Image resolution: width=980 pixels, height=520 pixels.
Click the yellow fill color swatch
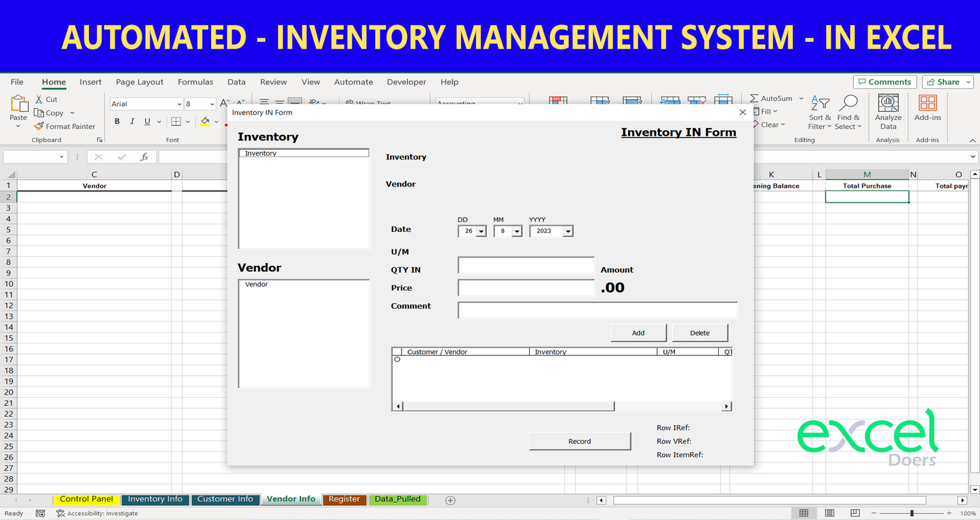tap(205, 121)
